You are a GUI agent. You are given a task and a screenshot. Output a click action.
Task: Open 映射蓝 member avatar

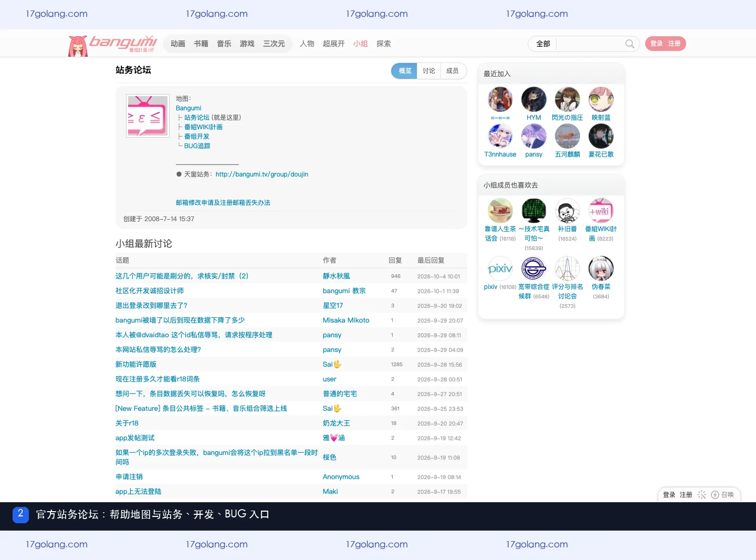click(x=601, y=99)
